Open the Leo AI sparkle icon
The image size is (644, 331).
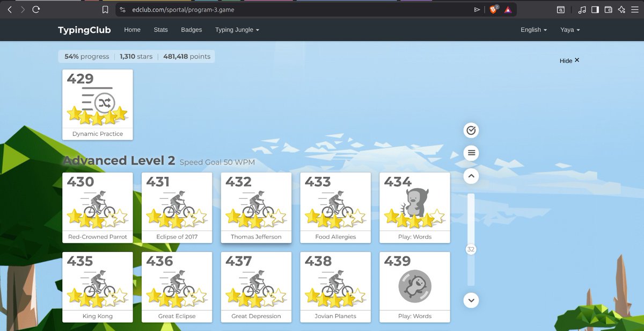621,10
